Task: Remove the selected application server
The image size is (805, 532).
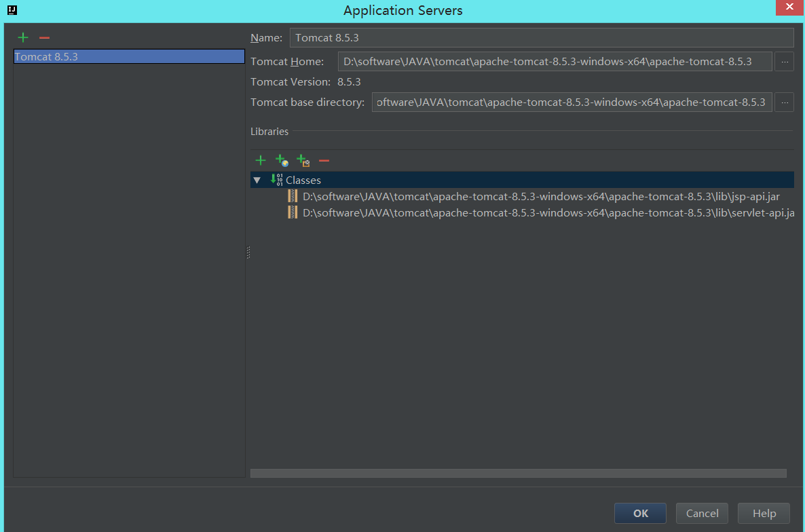Action: tap(44, 37)
